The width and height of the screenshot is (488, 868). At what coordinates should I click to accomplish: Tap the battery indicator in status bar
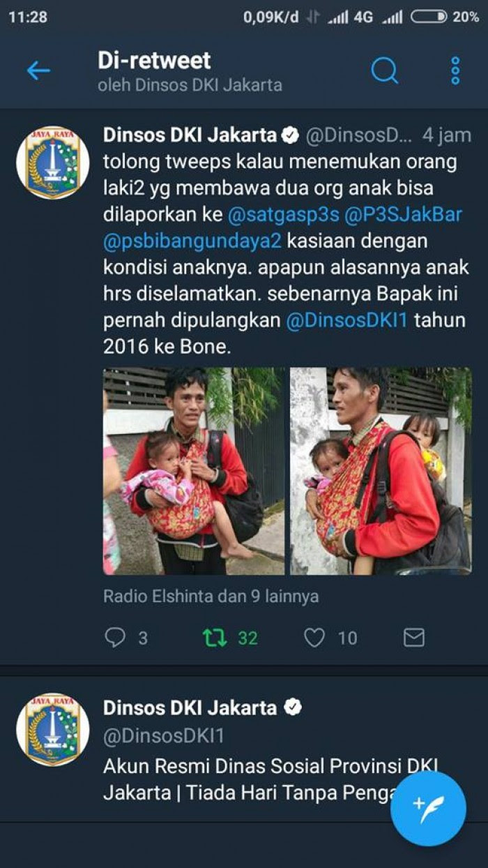tap(429, 17)
